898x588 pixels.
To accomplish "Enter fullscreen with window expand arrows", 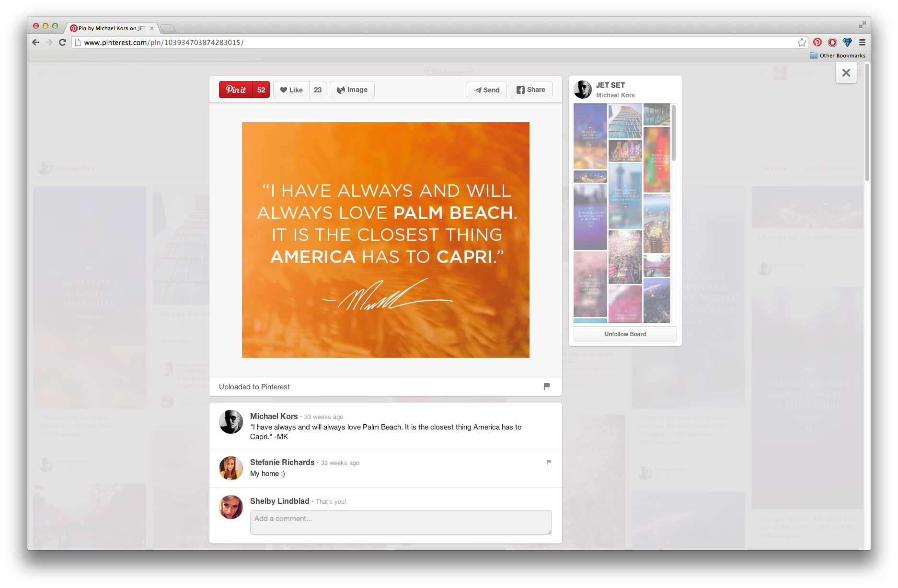I will [862, 25].
